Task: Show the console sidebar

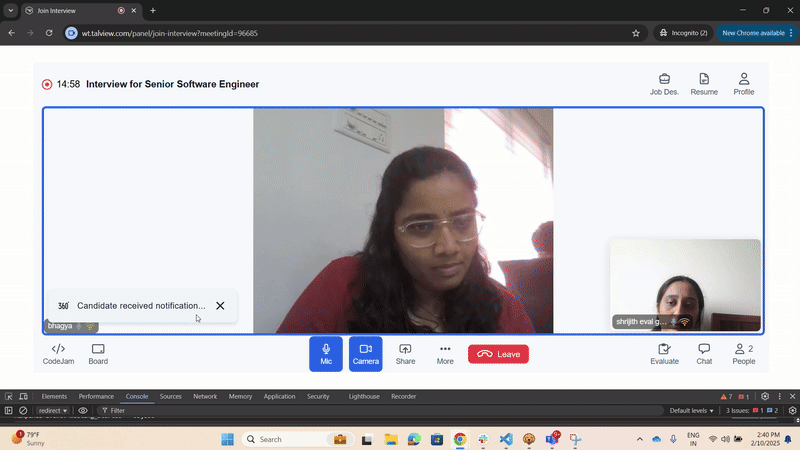Action: click(9, 410)
